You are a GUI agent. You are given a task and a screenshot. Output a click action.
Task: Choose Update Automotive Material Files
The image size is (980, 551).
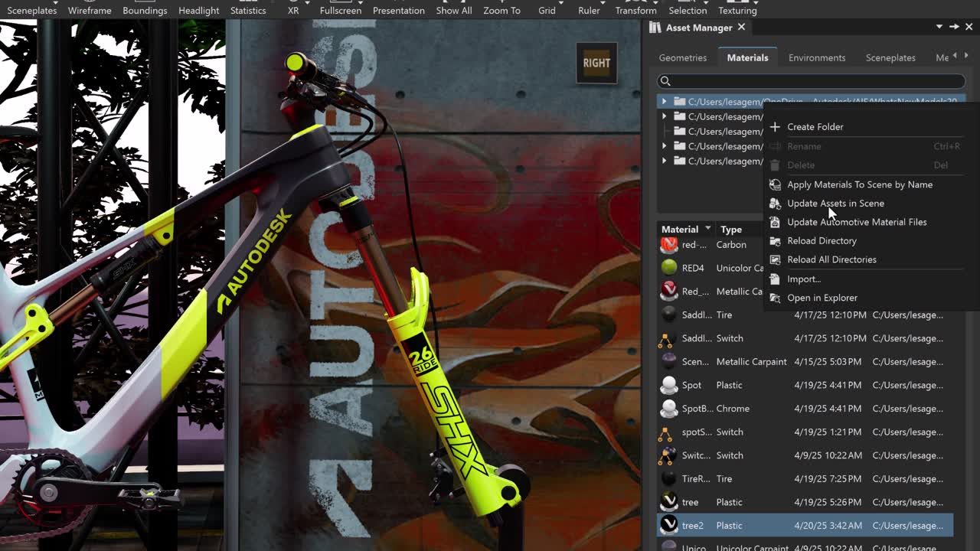coord(857,222)
